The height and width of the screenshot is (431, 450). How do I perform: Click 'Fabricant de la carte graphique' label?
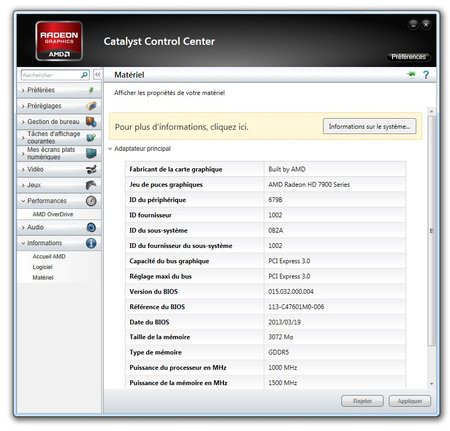(x=176, y=169)
